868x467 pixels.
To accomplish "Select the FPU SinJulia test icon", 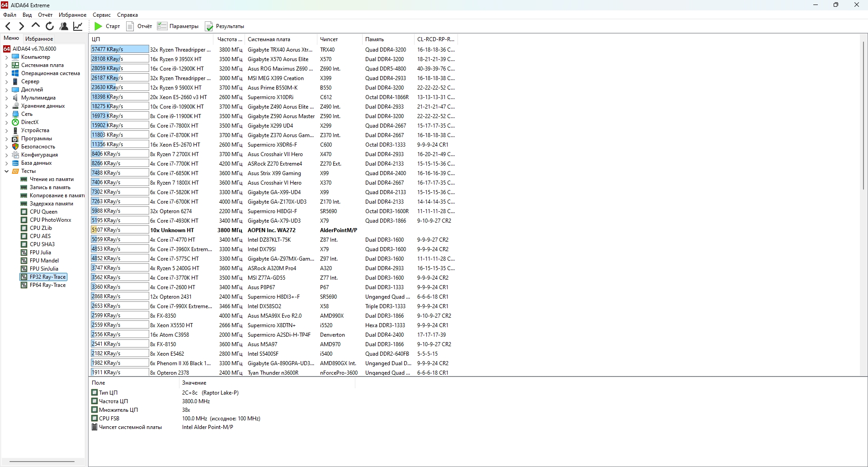I will coord(24,269).
